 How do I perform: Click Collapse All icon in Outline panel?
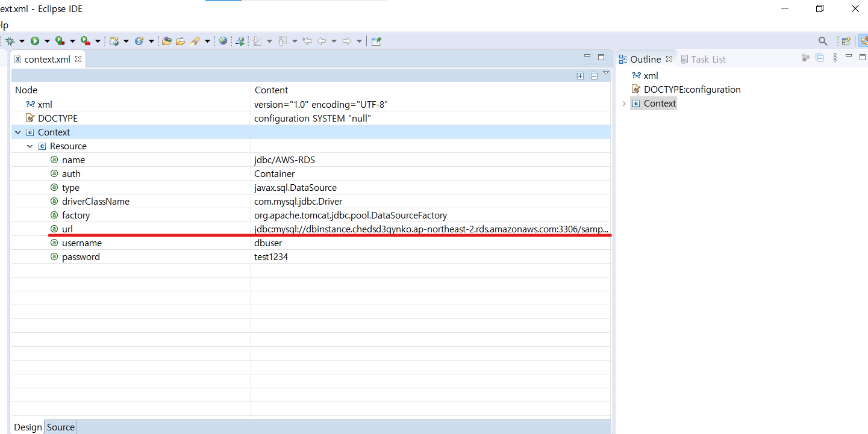pos(819,58)
